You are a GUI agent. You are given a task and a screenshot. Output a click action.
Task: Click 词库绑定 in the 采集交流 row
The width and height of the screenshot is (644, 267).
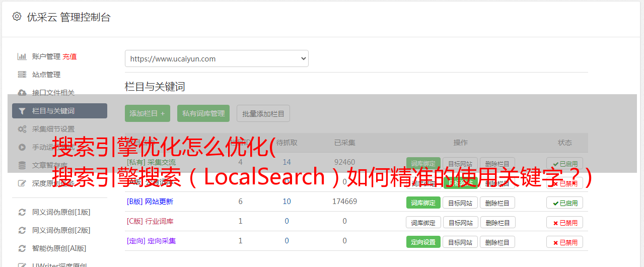coord(423,163)
